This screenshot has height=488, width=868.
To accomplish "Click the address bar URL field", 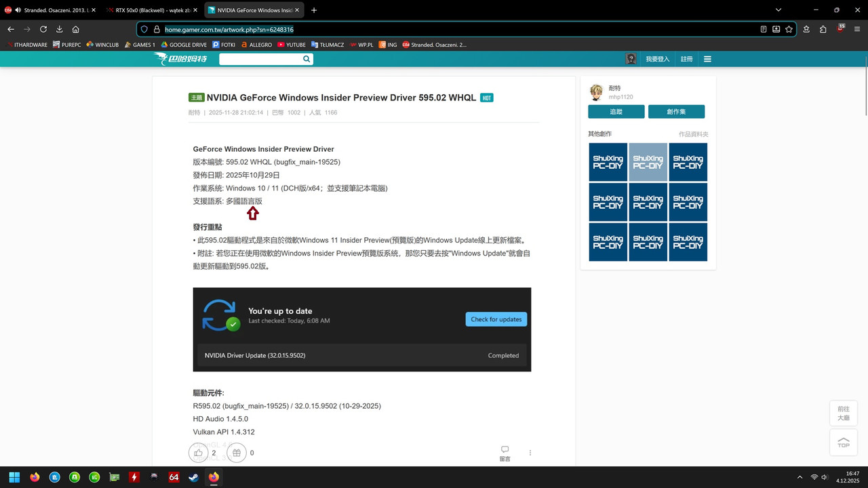I will [461, 29].
